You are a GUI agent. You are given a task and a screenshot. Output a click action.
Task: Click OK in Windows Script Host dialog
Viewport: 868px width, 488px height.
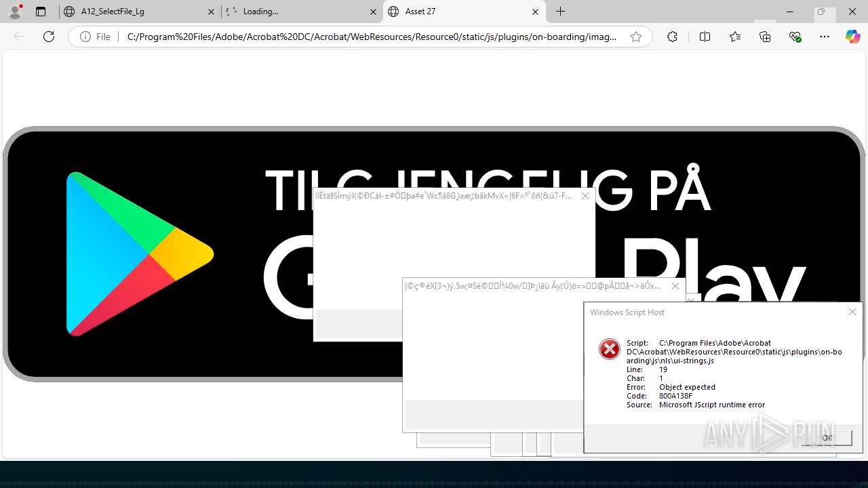tap(827, 438)
